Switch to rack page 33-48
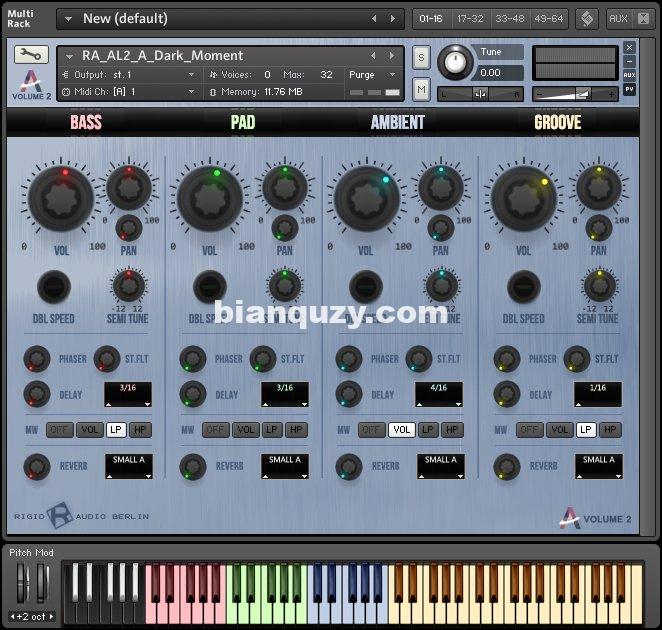The width and height of the screenshot is (662, 630). [510, 19]
